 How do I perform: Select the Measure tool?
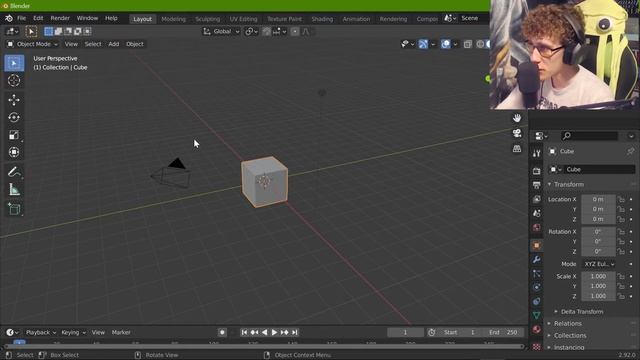coord(14,189)
